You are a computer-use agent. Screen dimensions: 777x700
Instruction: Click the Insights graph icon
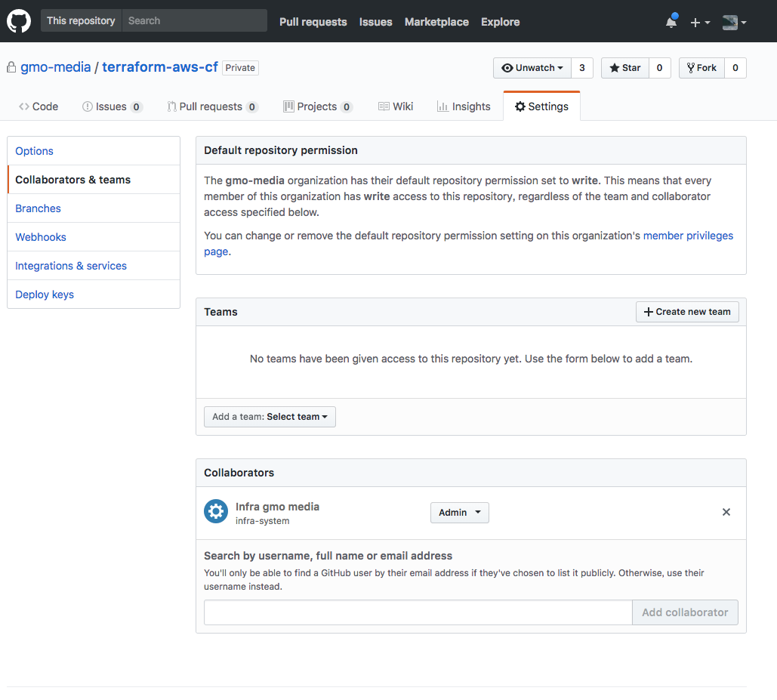point(444,106)
